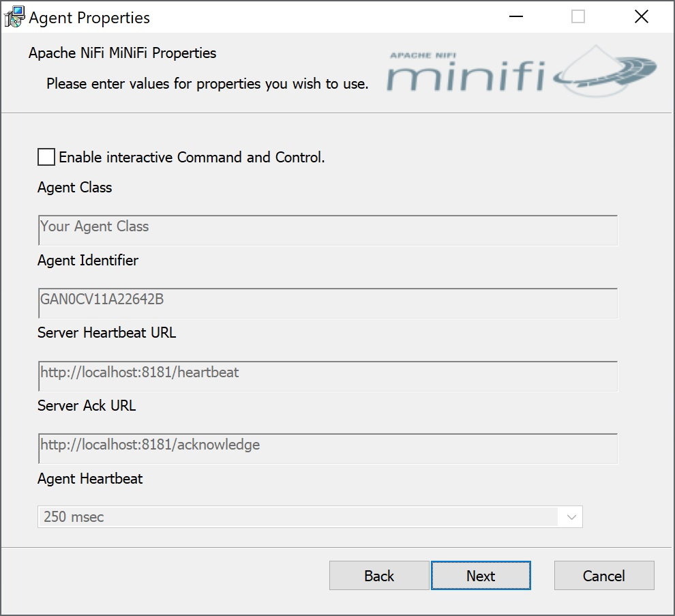Image resolution: width=675 pixels, height=616 pixels.
Task: Click the Agent Class label
Action: click(74, 188)
